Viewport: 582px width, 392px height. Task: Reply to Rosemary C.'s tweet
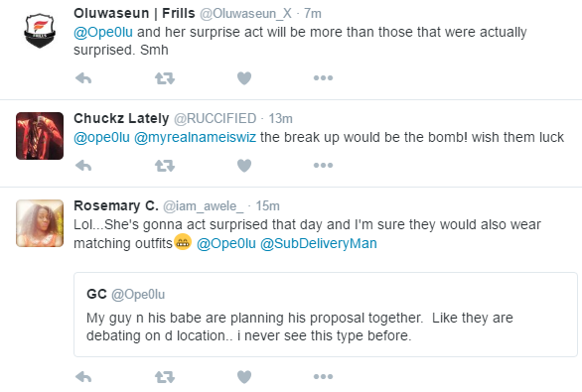(x=83, y=377)
